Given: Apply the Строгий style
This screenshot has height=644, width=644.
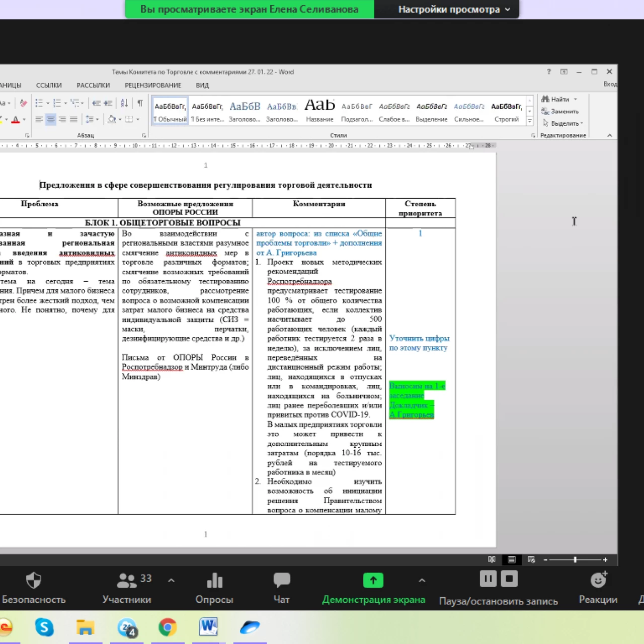Looking at the screenshot, I should (x=507, y=111).
